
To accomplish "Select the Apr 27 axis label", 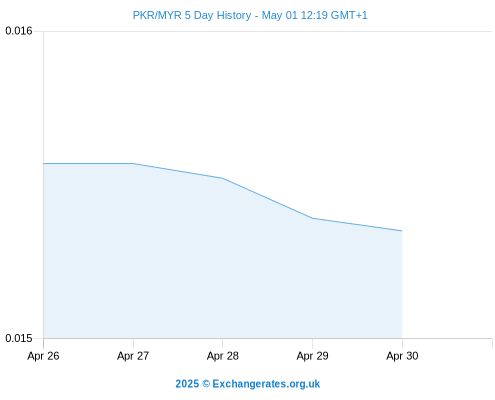I will pos(133,356).
